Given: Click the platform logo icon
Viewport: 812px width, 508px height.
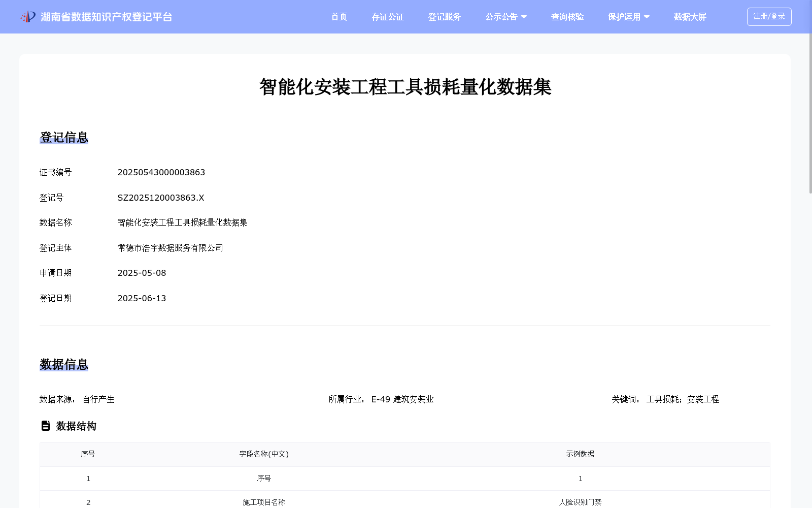Looking at the screenshot, I should coord(28,17).
